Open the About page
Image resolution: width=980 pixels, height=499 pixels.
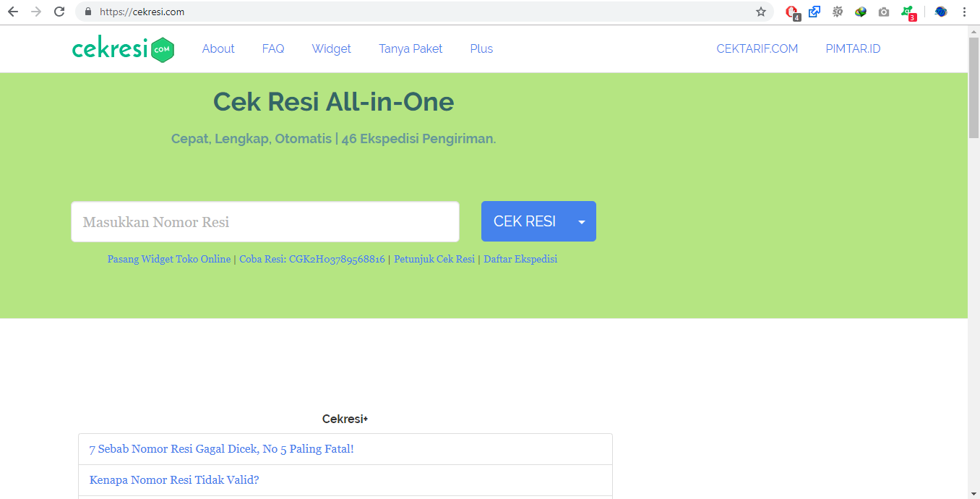coord(218,48)
